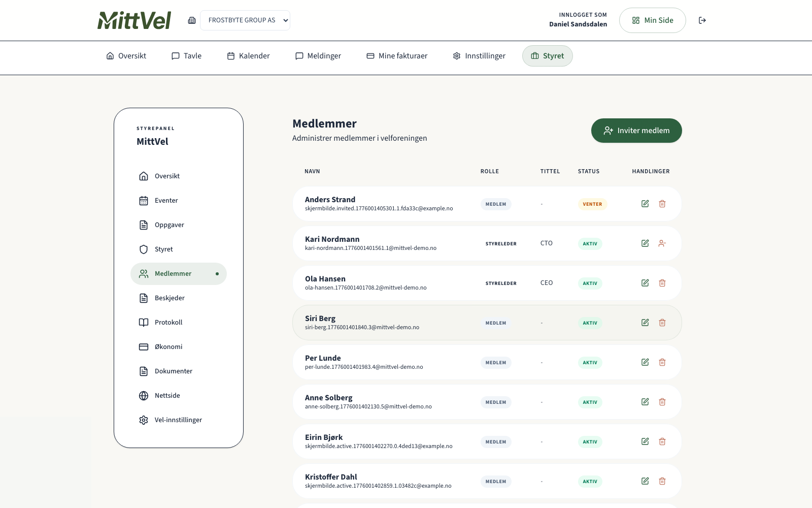Open Økonomi in the board sidebar
Viewport: 812px width, 508px height.
point(168,347)
